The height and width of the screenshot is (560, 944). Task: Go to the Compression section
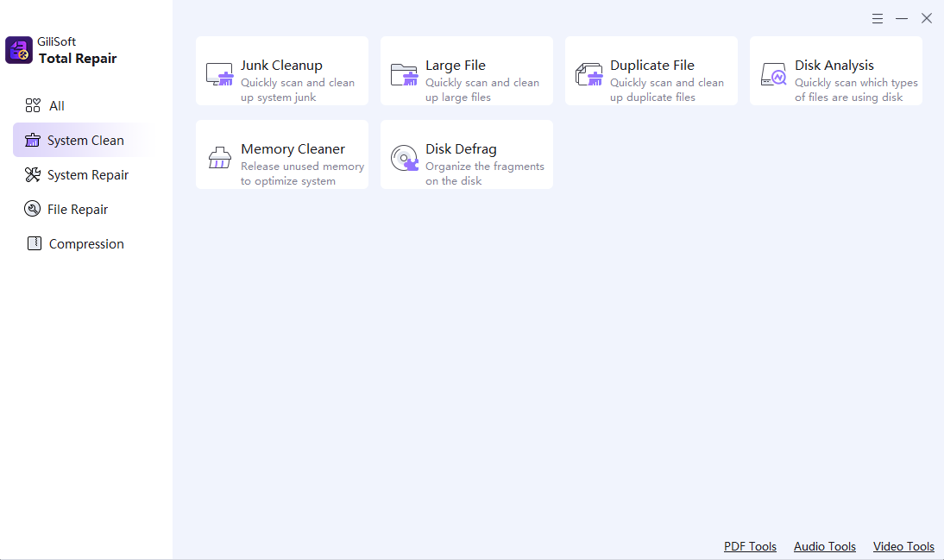coord(85,244)
